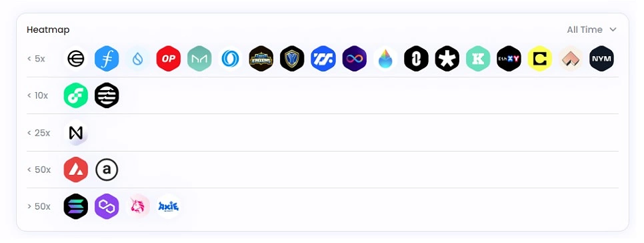The image size is (644, 243).
Task: Click the NEAR icon in the < 25x row
Action: coord(76,132)
